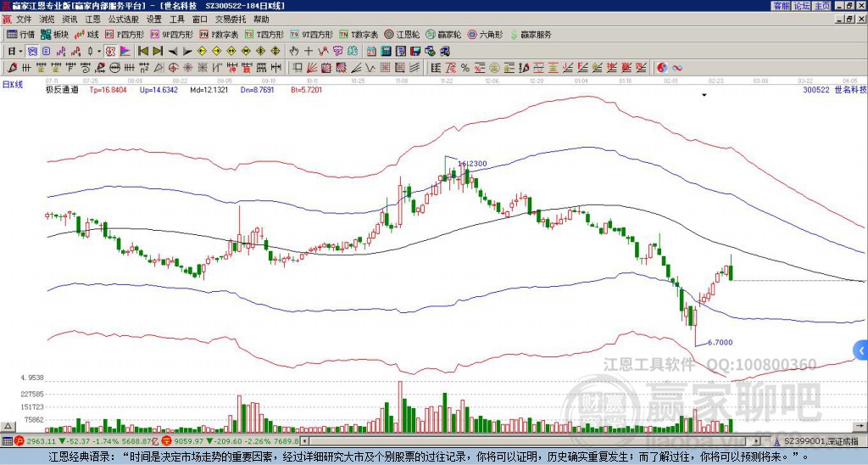The image size is (868, 465).
Task: Open 赢家服务 service page
Action: 531,34
